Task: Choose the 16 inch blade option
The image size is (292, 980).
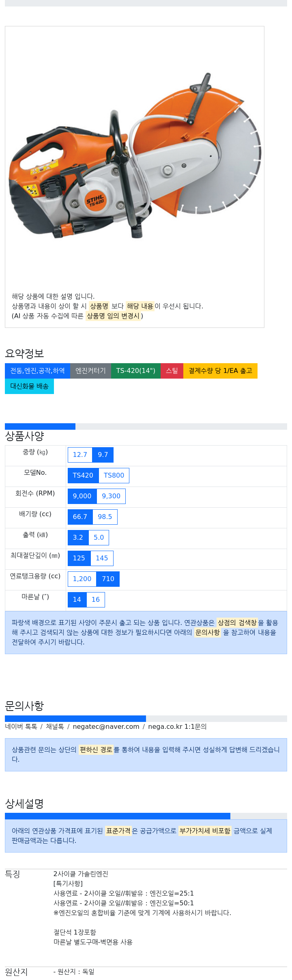Action: coord(96,600)
